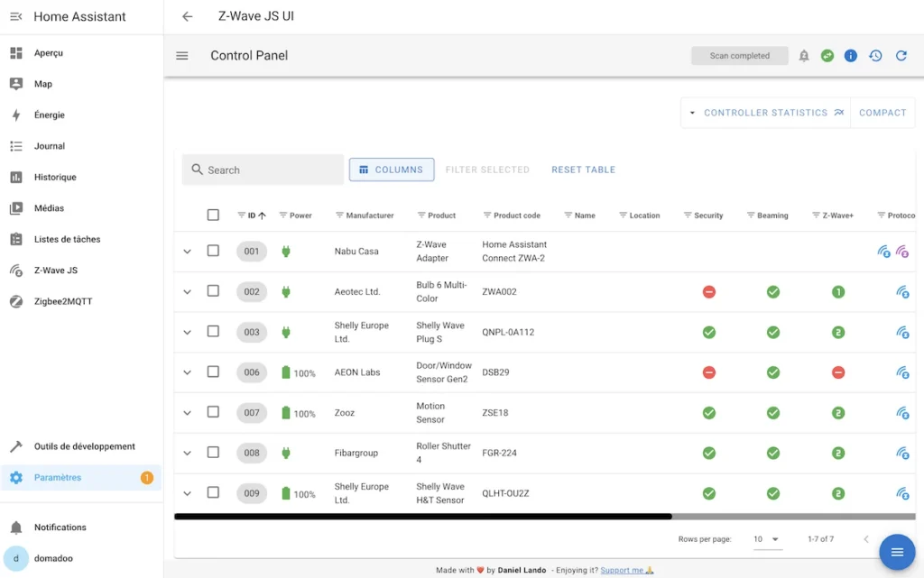Viewport: 924px width, 578px height.
Task: Check the box for node 007
Action: click(x=213, y=412)
